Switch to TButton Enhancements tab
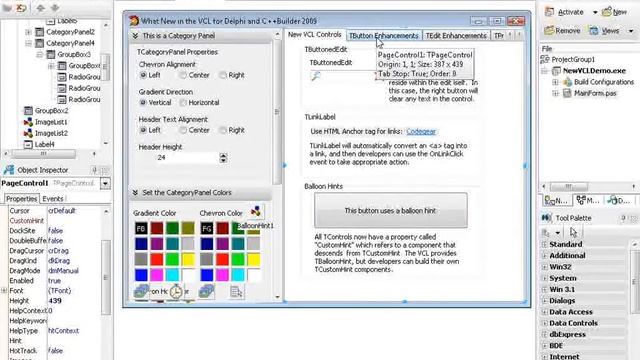This screenshot has width=640, height=360. point(384,36)
